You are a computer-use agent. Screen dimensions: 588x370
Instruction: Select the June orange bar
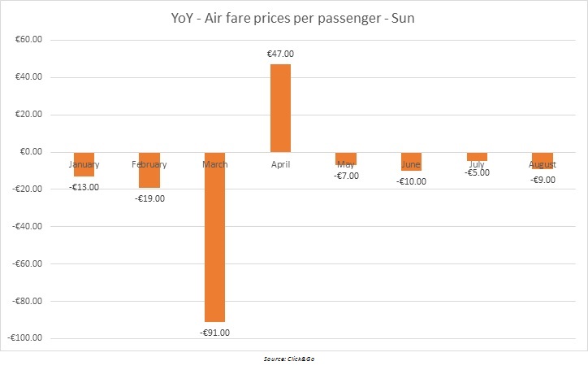click(411, 161)
